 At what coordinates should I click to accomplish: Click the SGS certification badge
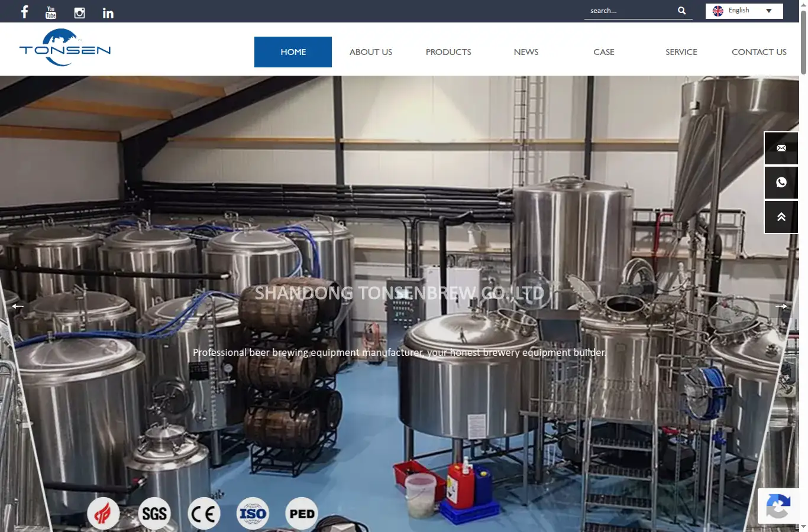154,514
